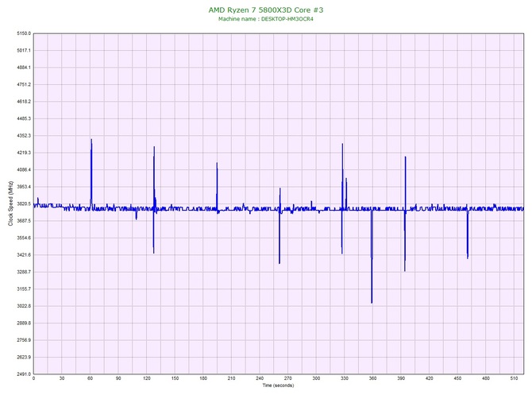532x399 pixels.
Task: Click the x-axis tick label 120
Action: pos(147,378)
